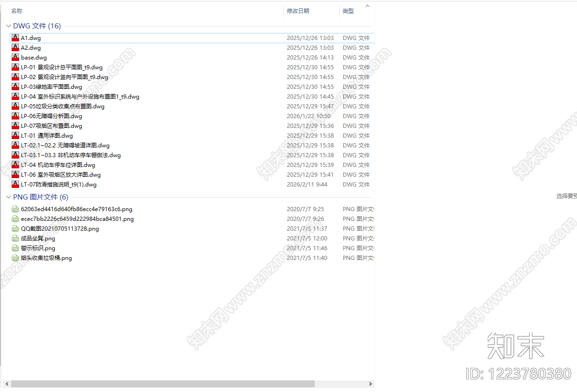This screenshot has height=392, width=577.
Task: Select icon of LP-05垃圾分类收集点布置图.dwg
Action: coord(15,106)
